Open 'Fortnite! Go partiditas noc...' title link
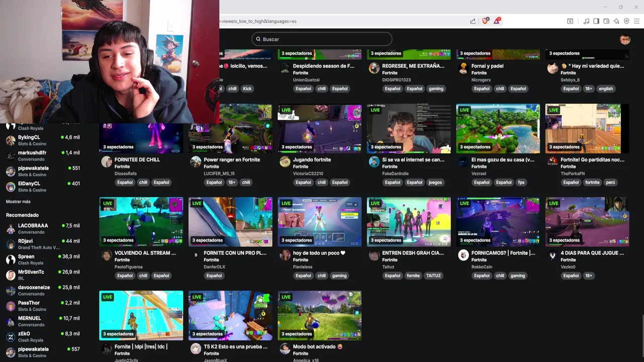 coord(592,160)
